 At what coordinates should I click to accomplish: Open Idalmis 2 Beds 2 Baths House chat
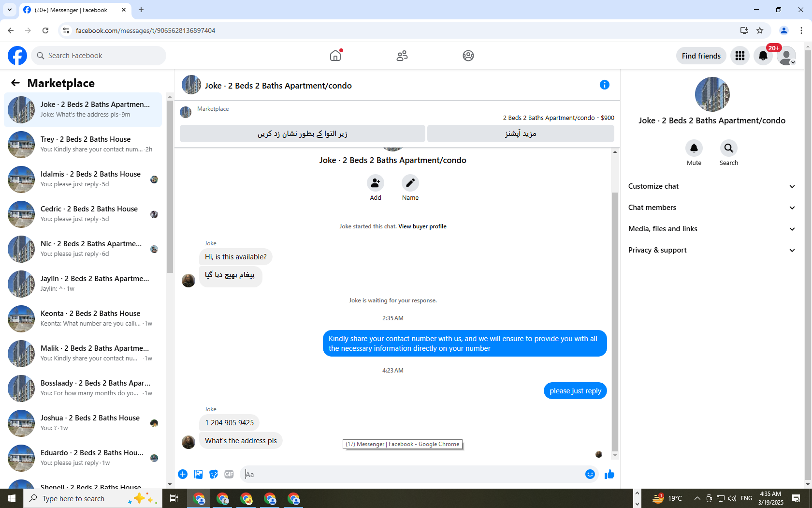(x=83, y=179)
